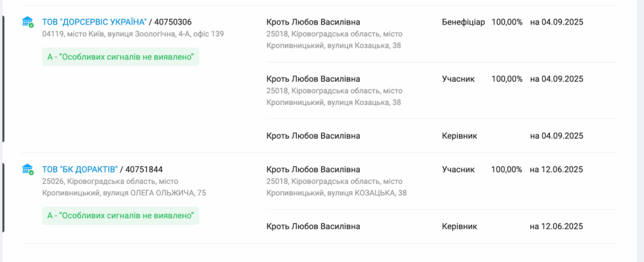The image size is (644, 262).
Task: Click the vertical scroll bar at the right edge
Action: [640, 131]
